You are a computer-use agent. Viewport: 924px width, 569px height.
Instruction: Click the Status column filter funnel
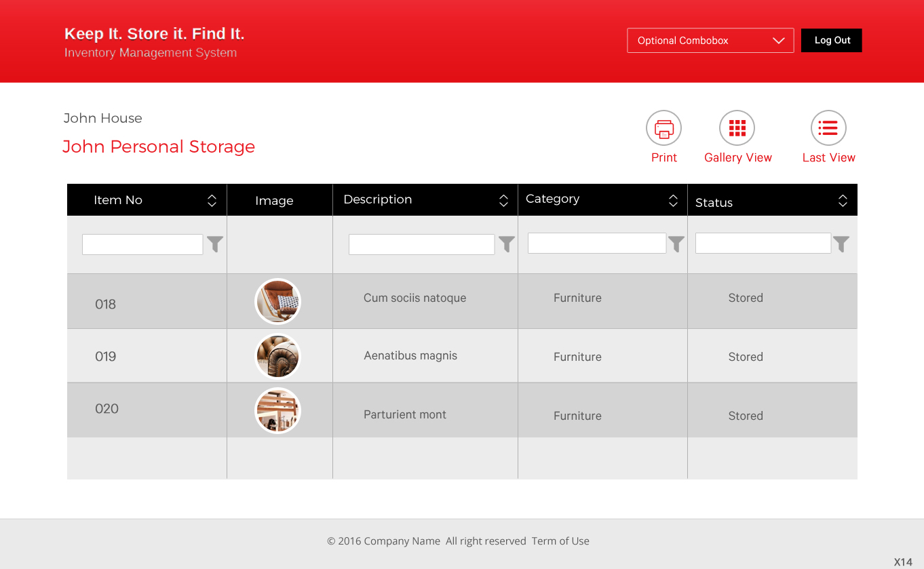click(841, 244)
